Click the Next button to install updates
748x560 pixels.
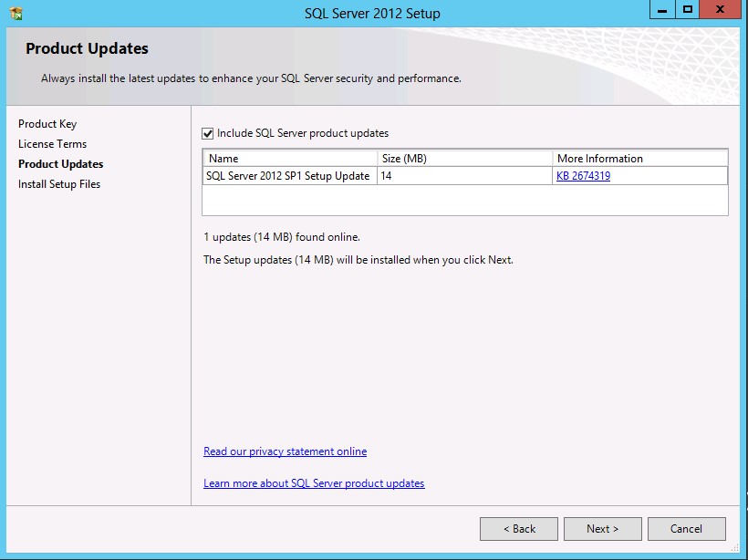coord(602,528)
